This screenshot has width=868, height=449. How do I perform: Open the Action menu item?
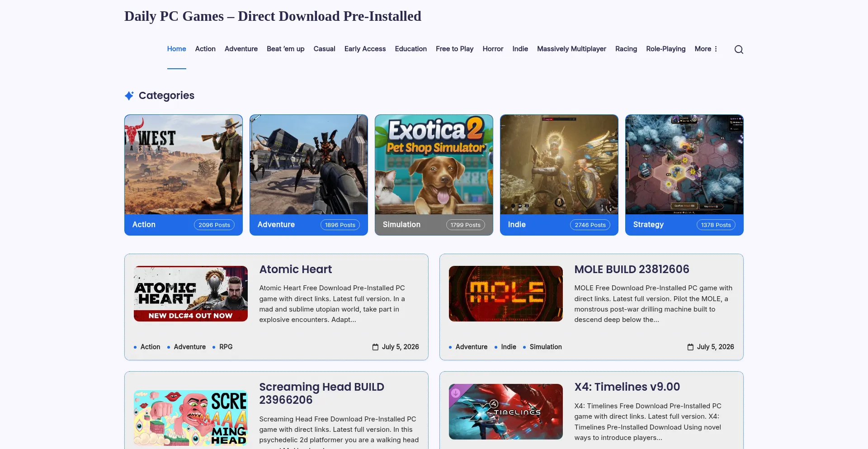(205, 49)
